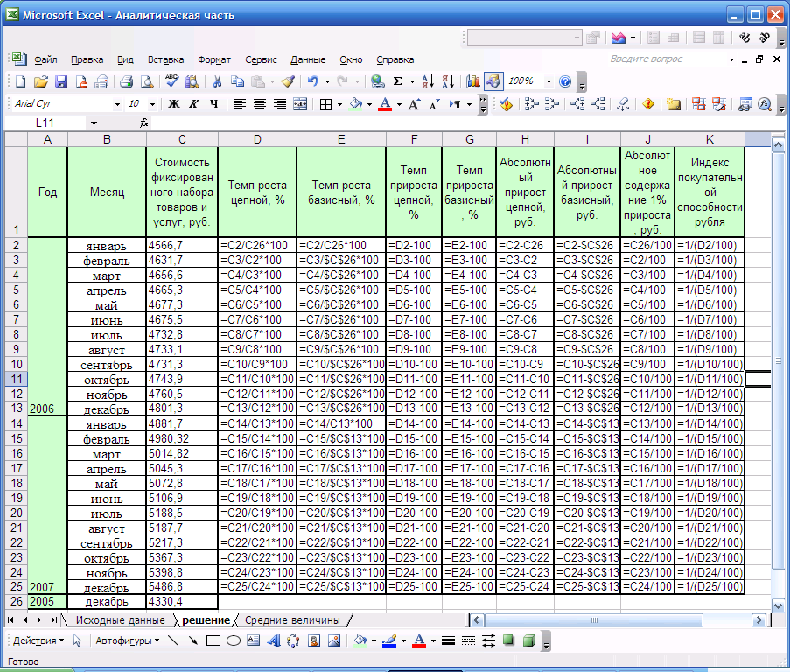Insert WordArt from the drawing toolbar
The width and height of the screenshot is (790, 672).
(274, 640)
